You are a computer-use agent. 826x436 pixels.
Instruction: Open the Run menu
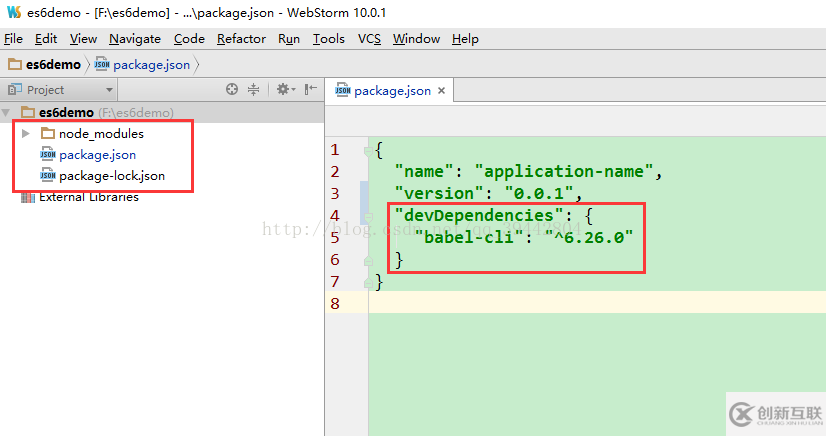tap(289, 39)
